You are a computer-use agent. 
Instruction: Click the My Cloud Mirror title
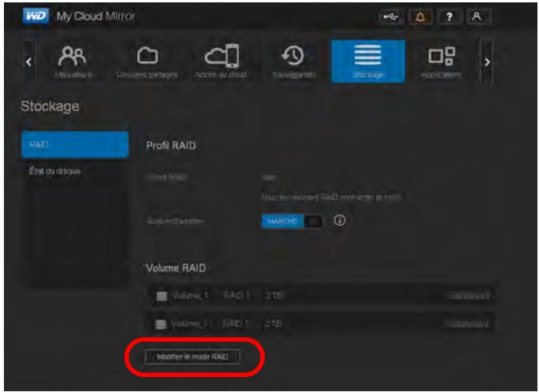click(96, 16)
